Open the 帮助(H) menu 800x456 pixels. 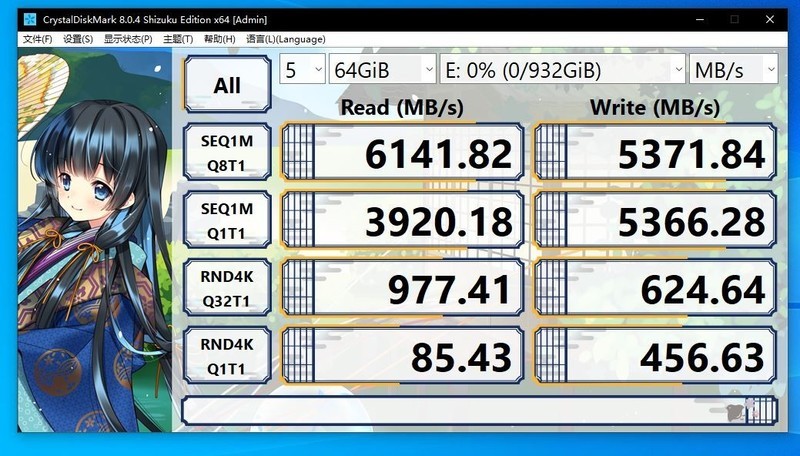pos(219,39)
